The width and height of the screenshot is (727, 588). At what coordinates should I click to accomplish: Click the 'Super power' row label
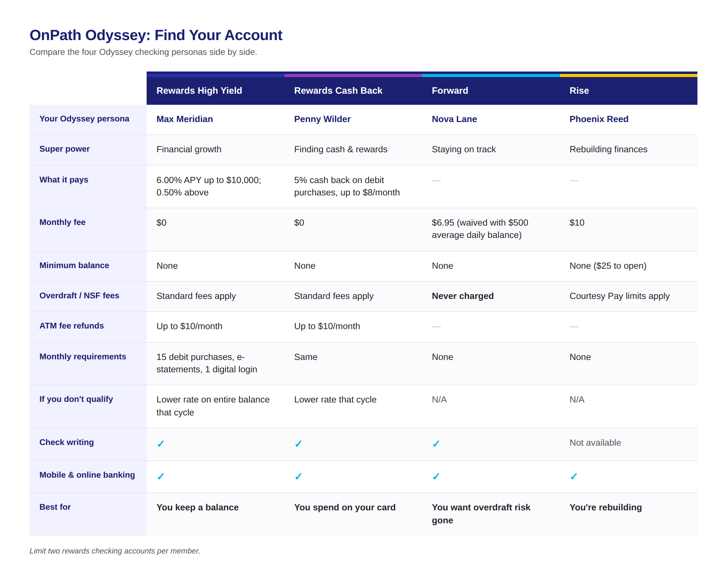pyautogui.click(x=64, y=149)
